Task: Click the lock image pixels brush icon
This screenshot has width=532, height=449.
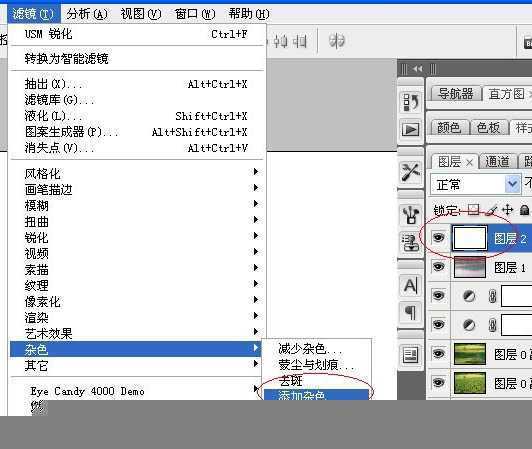Action: click(x=491, y=210)
